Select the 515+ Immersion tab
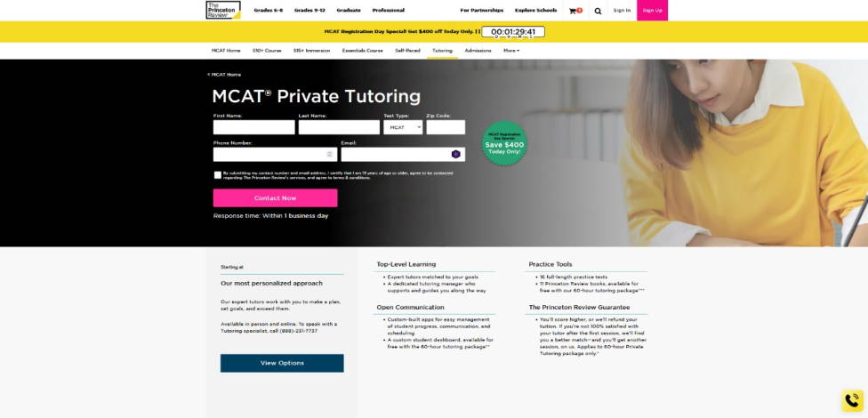 [x=311, y=51]
